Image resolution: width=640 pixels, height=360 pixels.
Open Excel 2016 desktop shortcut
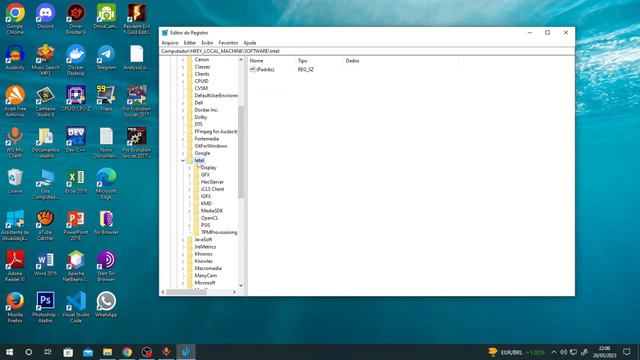click(76, 181)
